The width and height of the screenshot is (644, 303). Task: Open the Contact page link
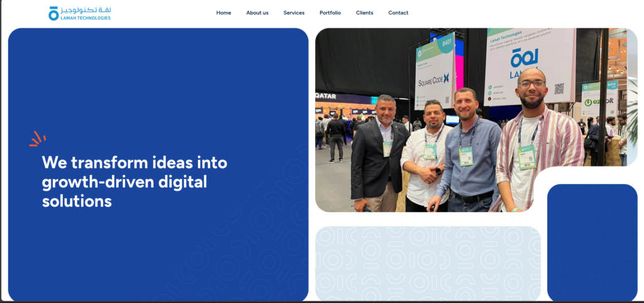click(x=398, y=13)
